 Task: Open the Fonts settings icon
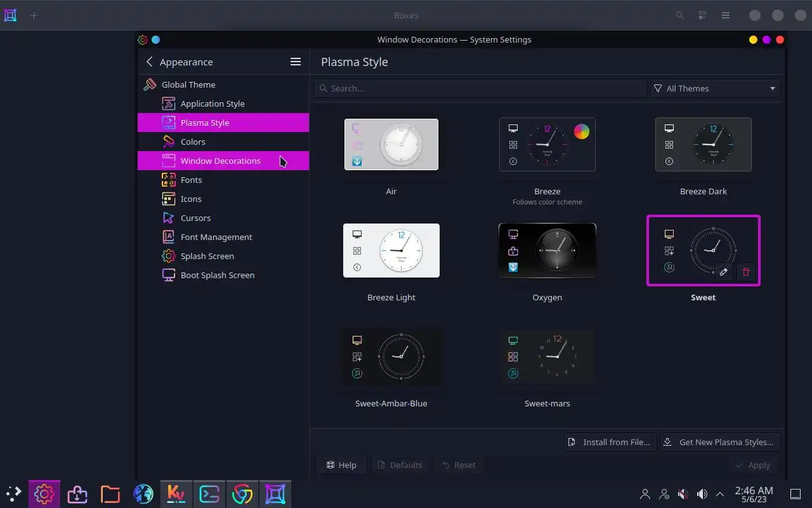tap(168, 180)
